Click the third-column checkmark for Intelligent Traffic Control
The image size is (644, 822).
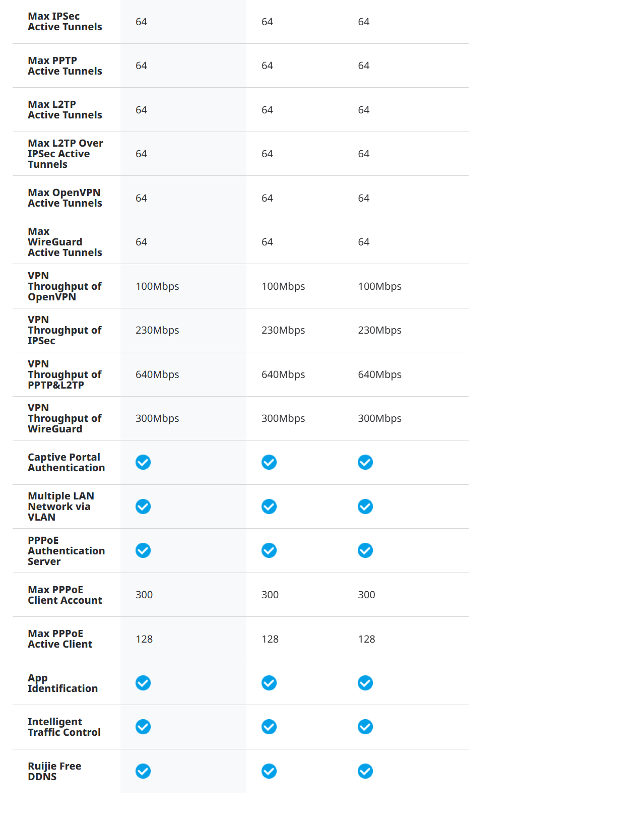[365, 727]
